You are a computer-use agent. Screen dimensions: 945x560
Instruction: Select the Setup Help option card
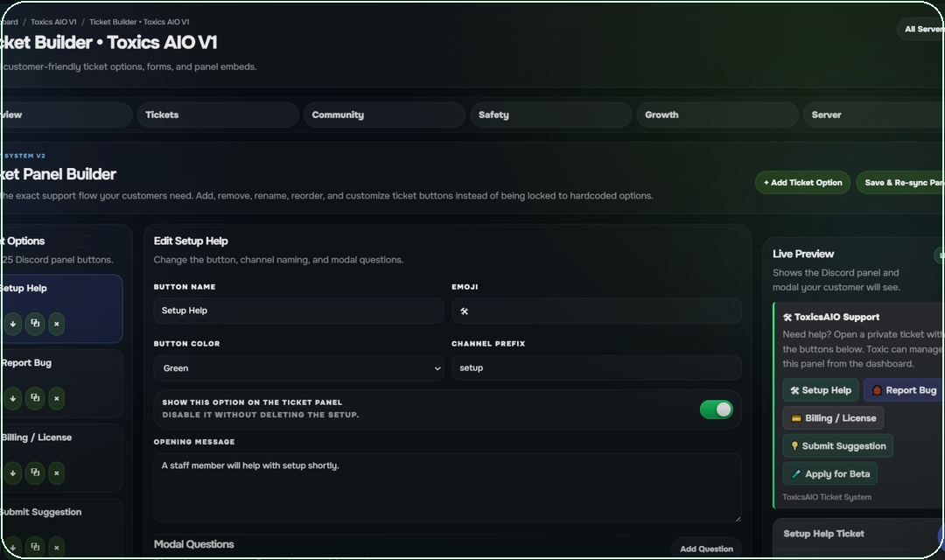[61, 309]
